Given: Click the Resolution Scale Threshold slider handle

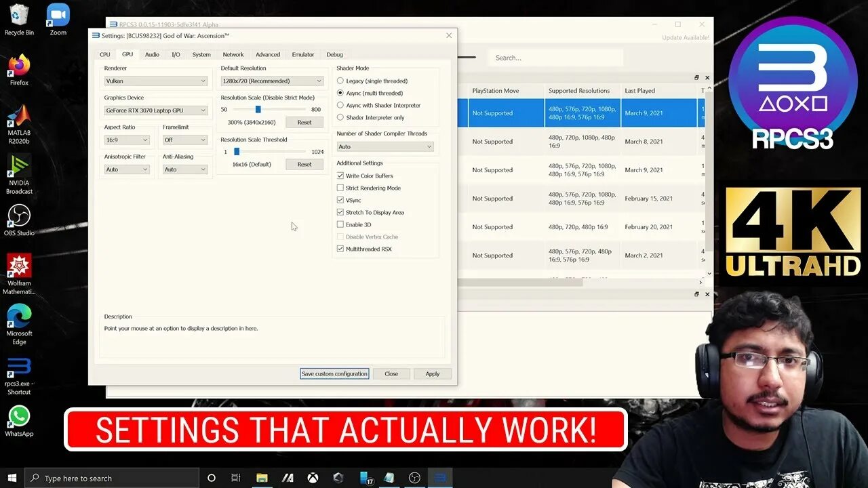Looking at the screenshot, I should tap(236, 152).
